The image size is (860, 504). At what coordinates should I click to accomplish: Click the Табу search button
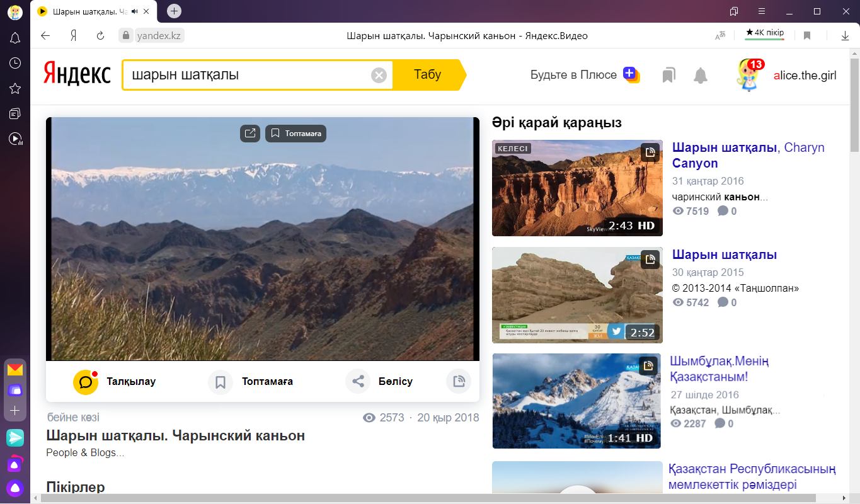point(428,74)
